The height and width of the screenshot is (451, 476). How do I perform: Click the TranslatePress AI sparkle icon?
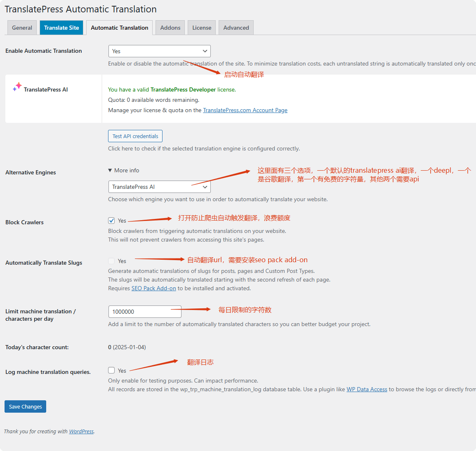click(17, 87)
